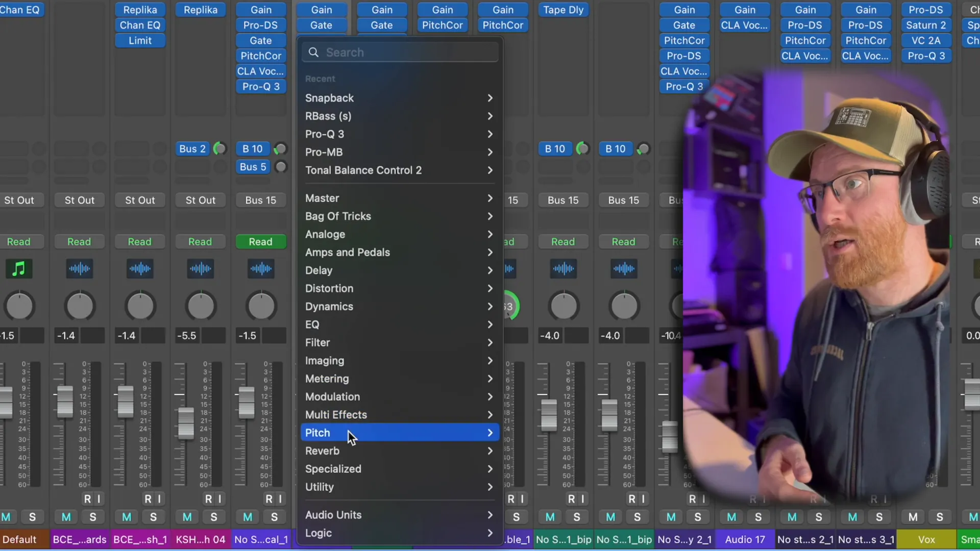Enable input monitoring on No S...cal_1 channel

point(280,498)
